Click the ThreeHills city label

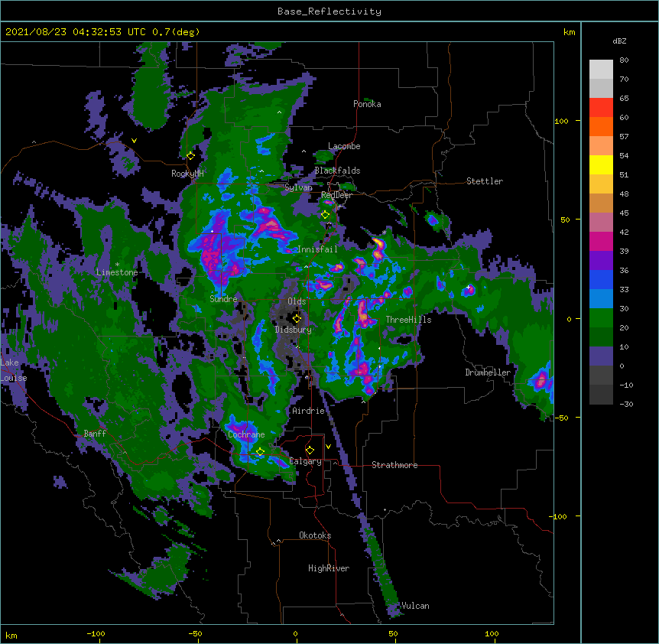[x=408, y=320]
